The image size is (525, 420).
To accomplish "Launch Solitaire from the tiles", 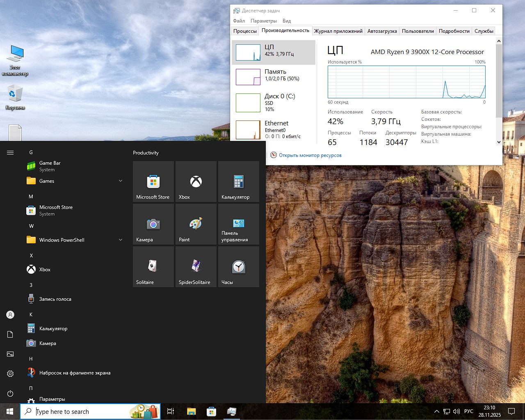I will pyautogui.click(x=153, y=266).
